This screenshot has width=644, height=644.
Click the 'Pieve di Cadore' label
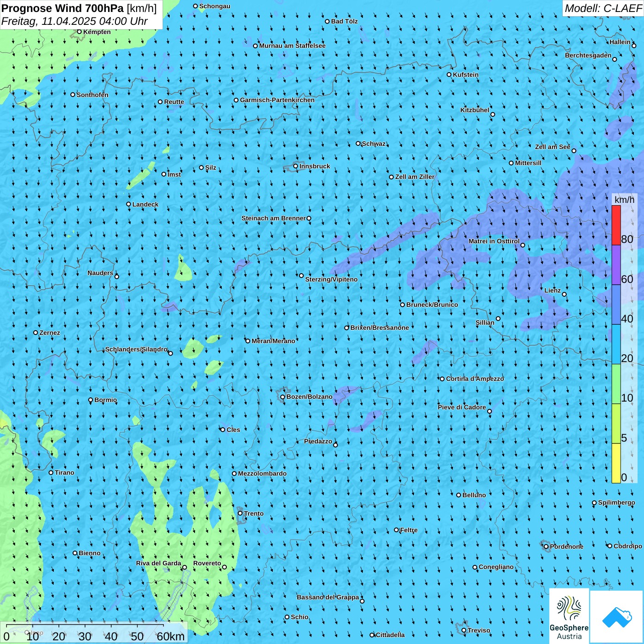(462, 407)
